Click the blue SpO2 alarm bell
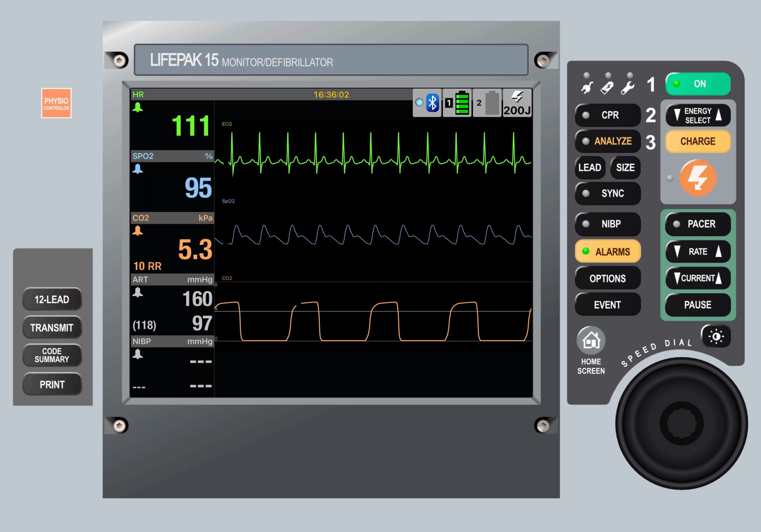Viewport: 761px width, 532px height. click(x=138, y=169)
